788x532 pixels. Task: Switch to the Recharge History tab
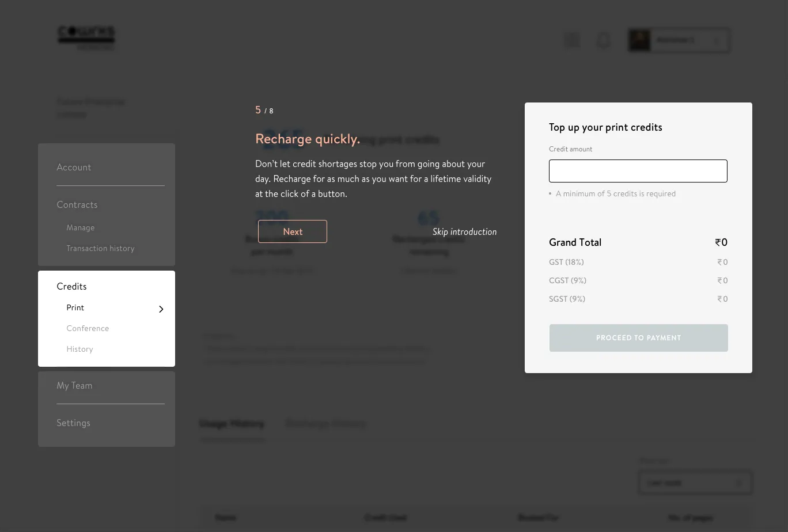(325, 424)
